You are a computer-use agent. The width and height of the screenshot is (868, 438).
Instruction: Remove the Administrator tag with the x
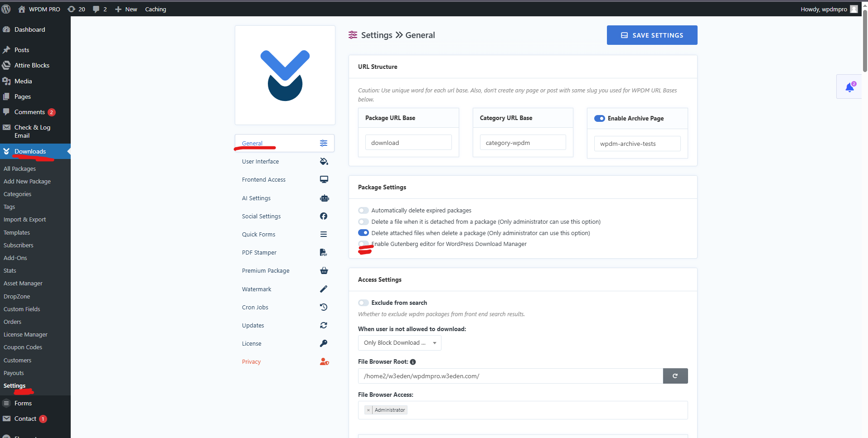368,410
